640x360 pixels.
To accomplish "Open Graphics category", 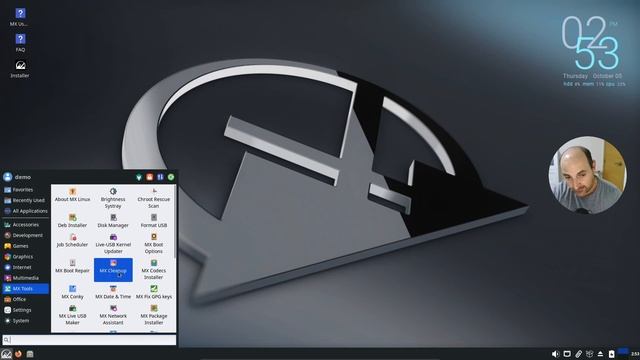I will coord(25,257).
